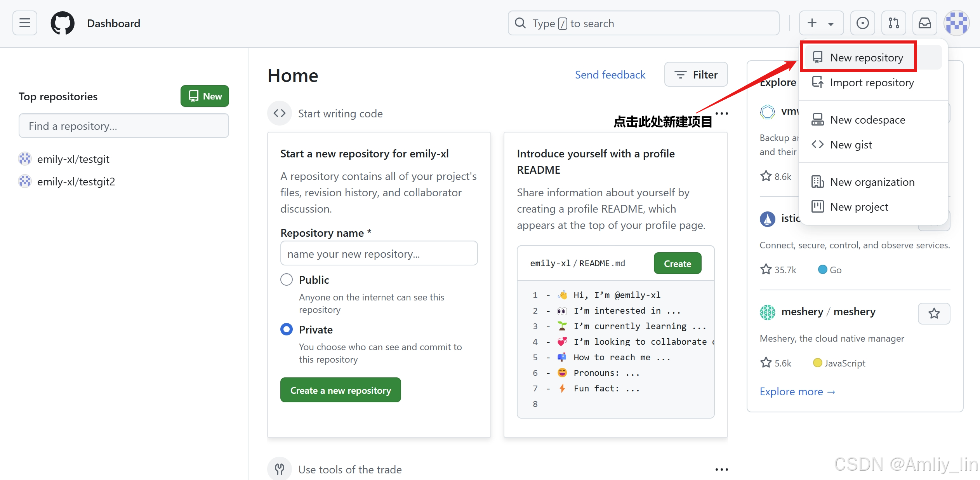The image size is (980, 480).
Task: Star the meshery/meshery repository
Action: [934, 313]
